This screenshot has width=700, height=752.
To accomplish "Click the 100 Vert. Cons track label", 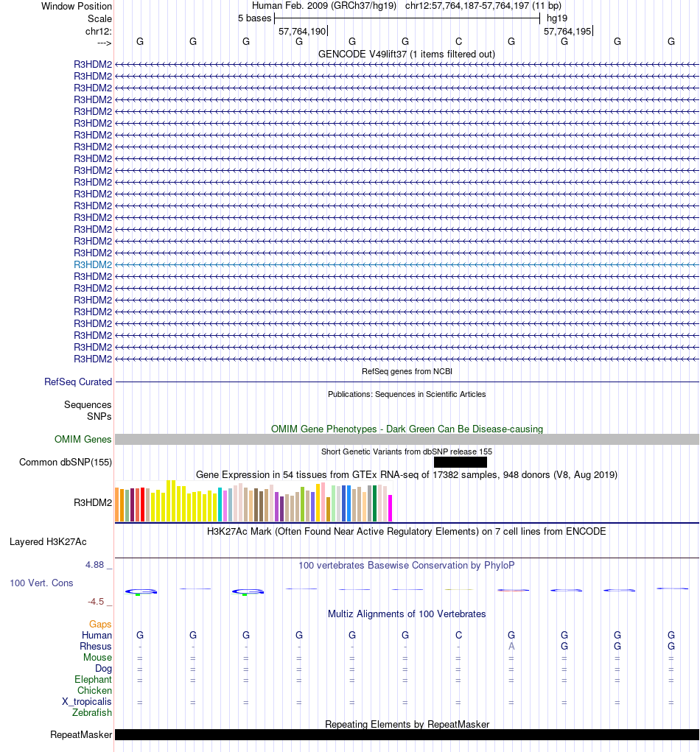I will pyautogui.click(x=41, y=583).
